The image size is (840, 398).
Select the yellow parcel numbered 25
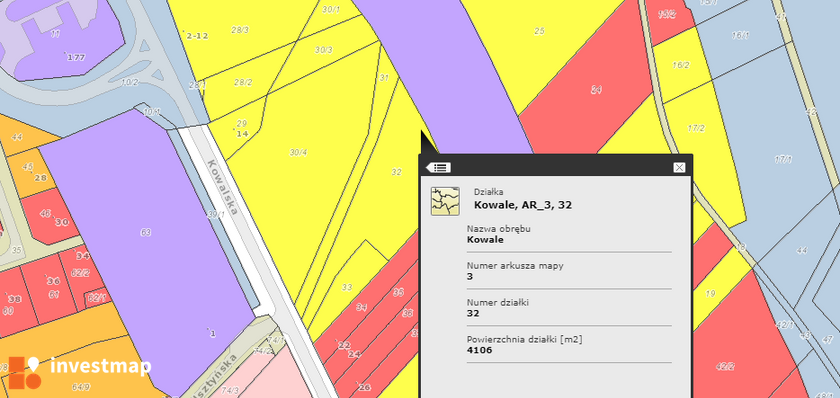coord(539,31)
